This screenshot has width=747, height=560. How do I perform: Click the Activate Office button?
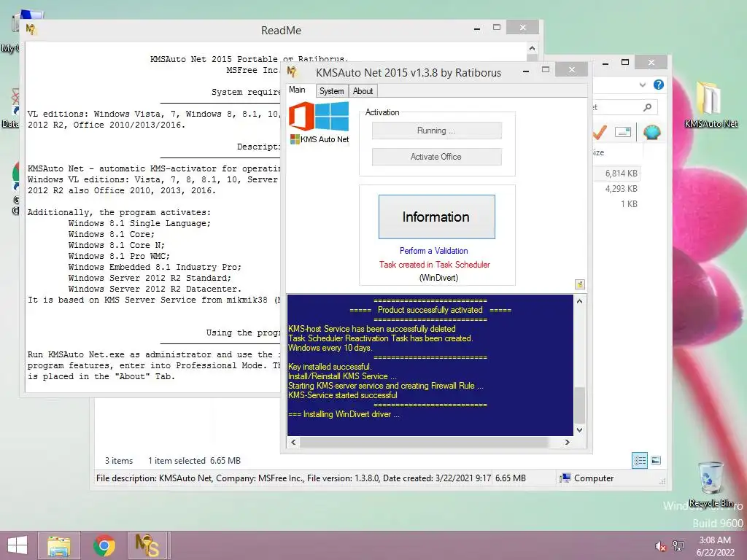click(x=436, y=157)
